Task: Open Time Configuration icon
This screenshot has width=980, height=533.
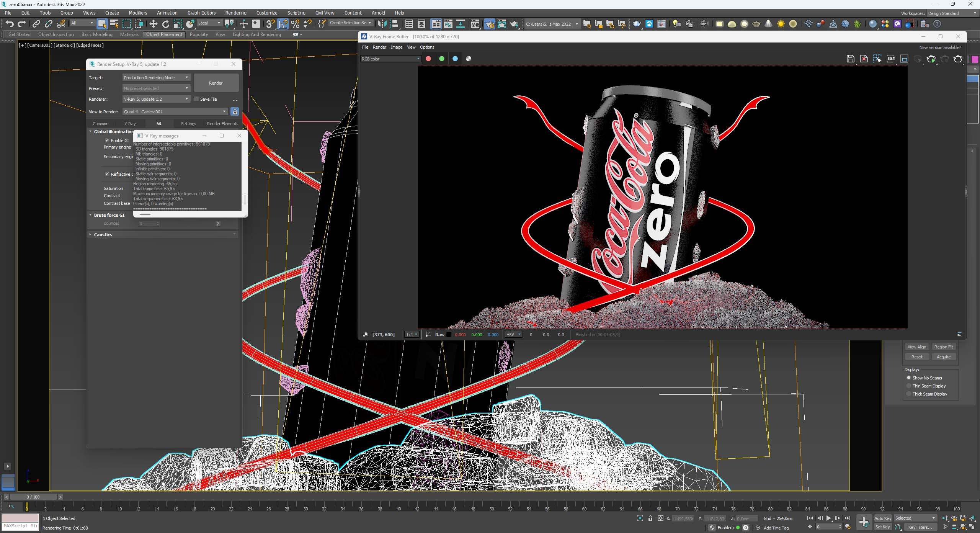Action: tap(848, 527)
